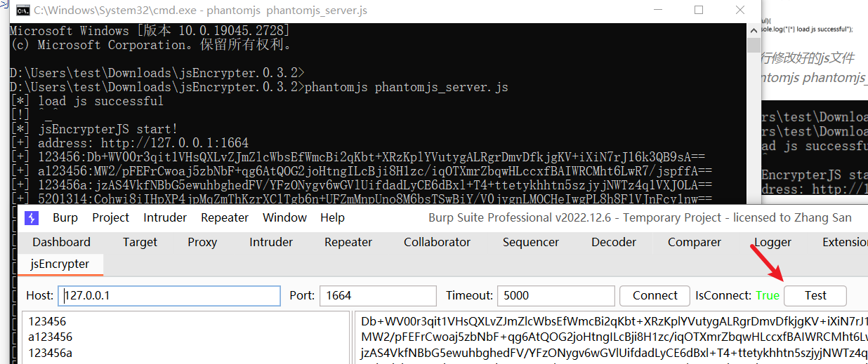Switch to the Target tab
868x364 pixels.
click(x=140, y=242)
